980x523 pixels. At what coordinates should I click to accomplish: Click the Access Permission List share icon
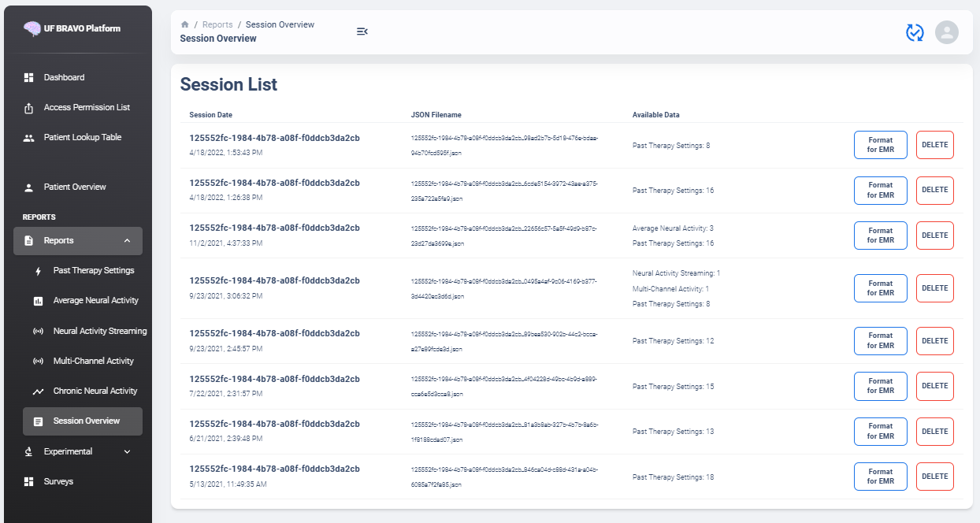tap(29, 108)
